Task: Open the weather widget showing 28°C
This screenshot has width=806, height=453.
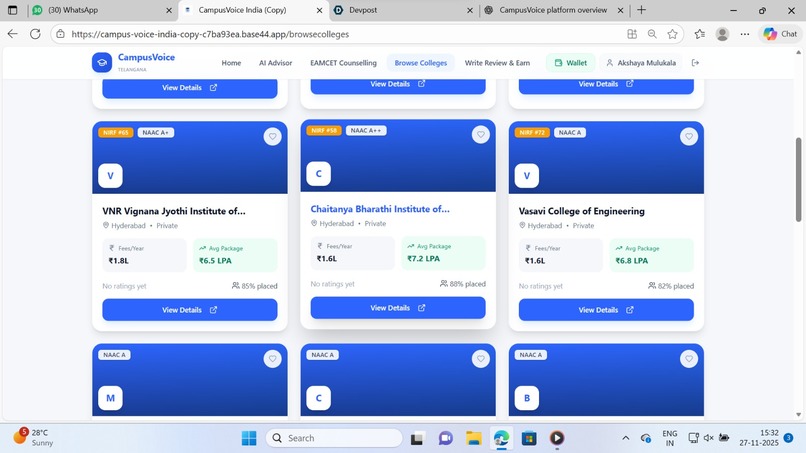Action: 33,438
